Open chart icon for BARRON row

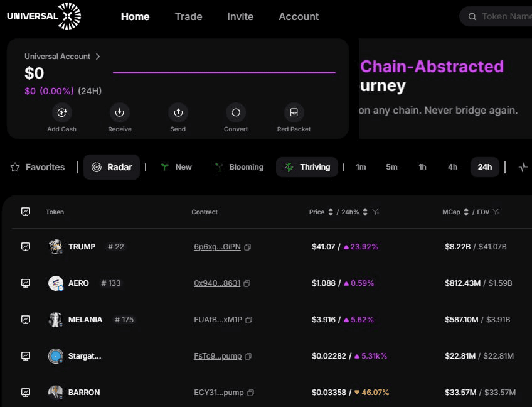[26, 393]
